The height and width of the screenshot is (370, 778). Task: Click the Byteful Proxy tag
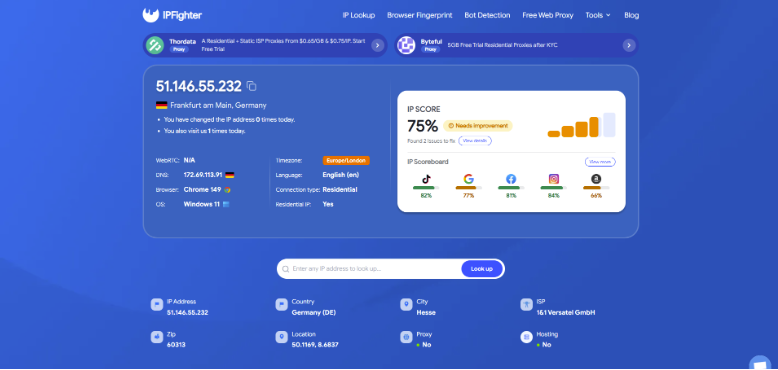tap(430, 50)
